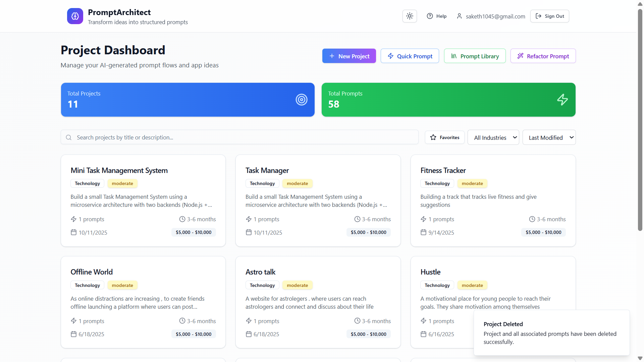Toggle the light/dark theme sun button
644x362 pixels.
(410, 16)
